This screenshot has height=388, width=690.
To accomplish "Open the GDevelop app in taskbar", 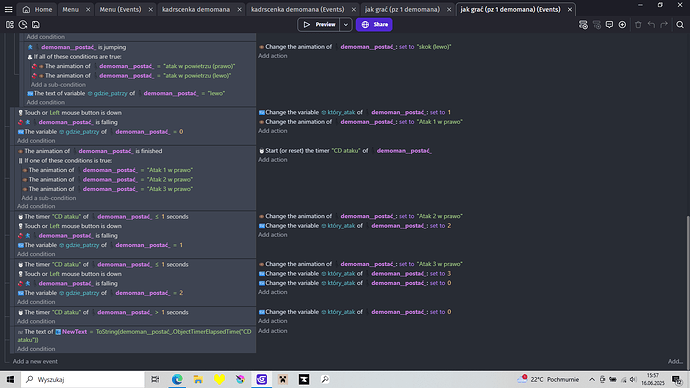I will tap(262, 379).
